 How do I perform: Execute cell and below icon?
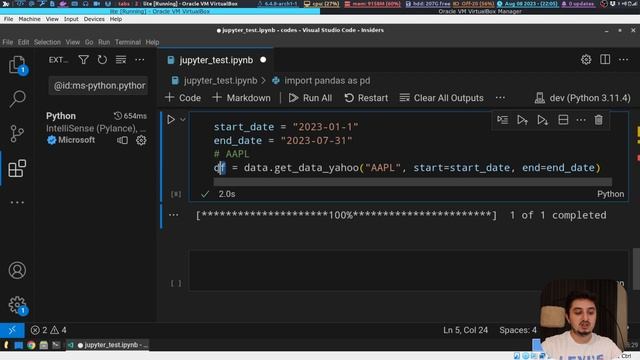point(542,120)
